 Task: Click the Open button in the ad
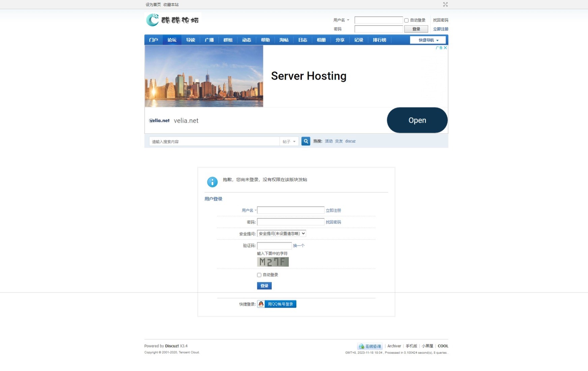[x=417, y=120]
